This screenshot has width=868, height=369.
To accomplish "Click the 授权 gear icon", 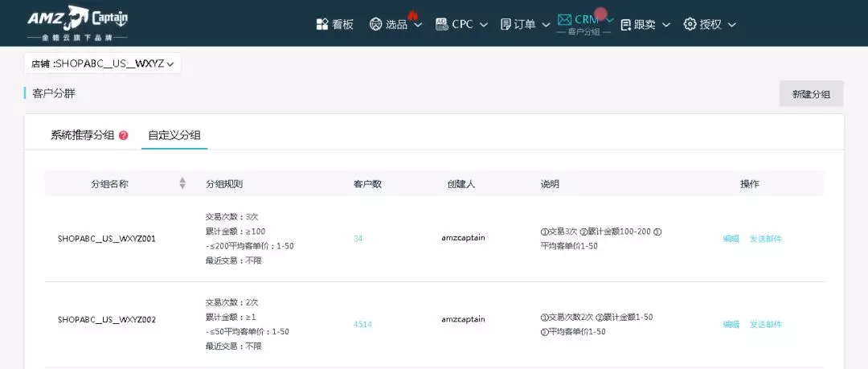I will click(x=690, y=24).
